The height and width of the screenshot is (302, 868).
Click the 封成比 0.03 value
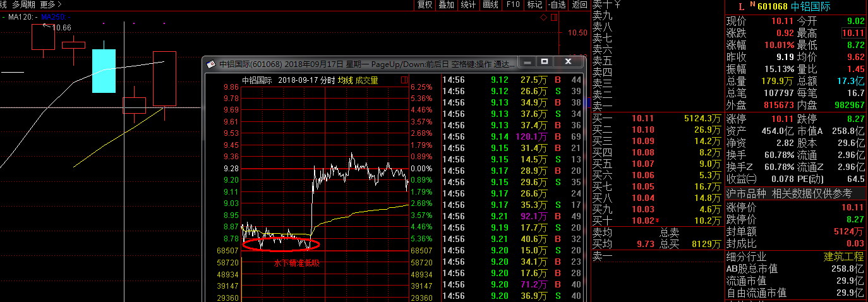[x=855, y=243]
